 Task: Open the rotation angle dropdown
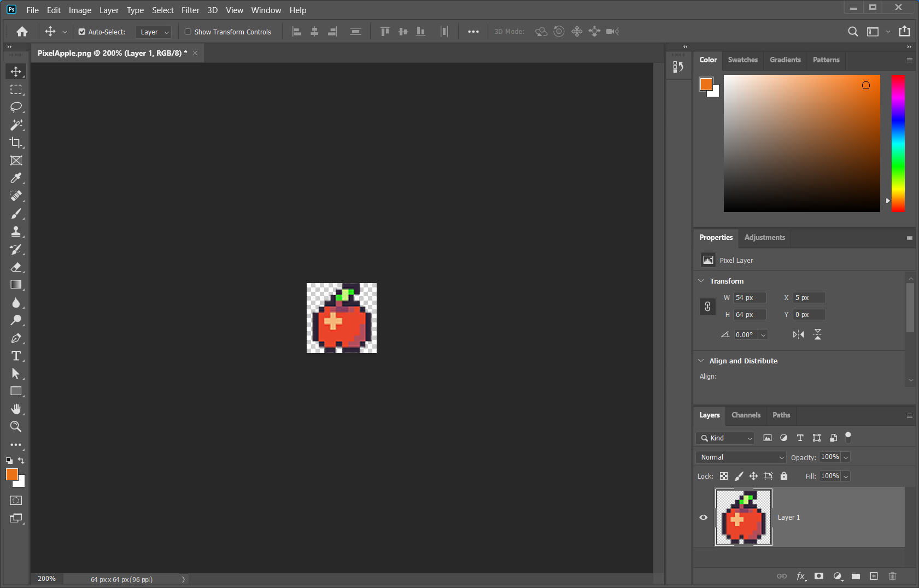(763, 335)
